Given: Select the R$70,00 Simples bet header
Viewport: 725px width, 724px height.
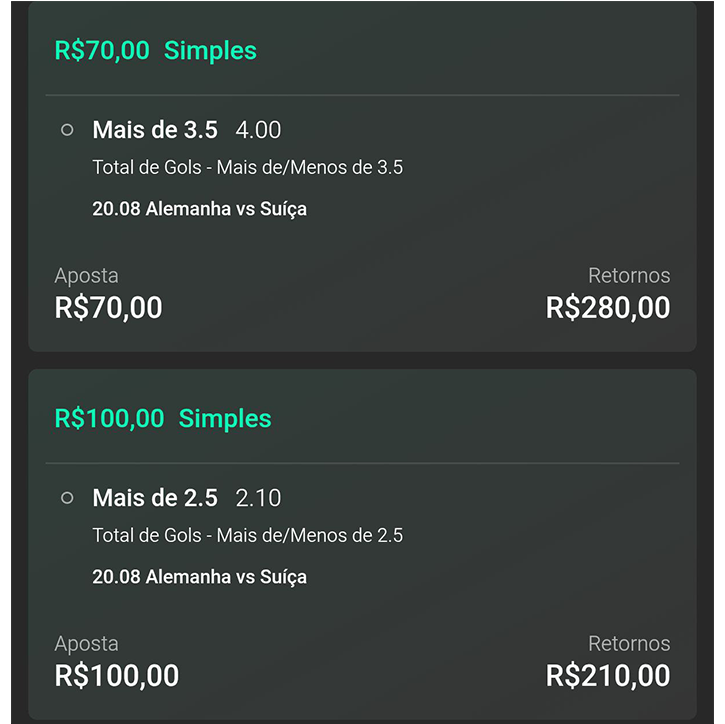Looking at the screenshot, I should 155,50.
